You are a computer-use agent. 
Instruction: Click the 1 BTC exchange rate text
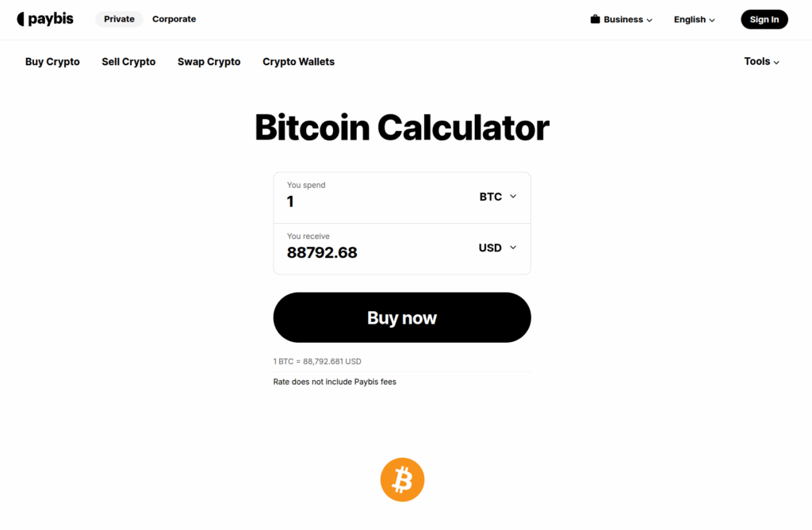(x=317, y=361)
